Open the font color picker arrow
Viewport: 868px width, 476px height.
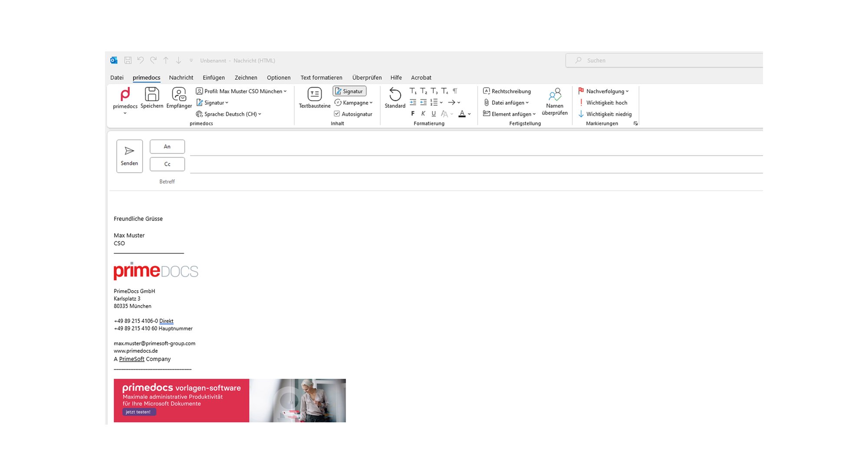click(469, 114)
